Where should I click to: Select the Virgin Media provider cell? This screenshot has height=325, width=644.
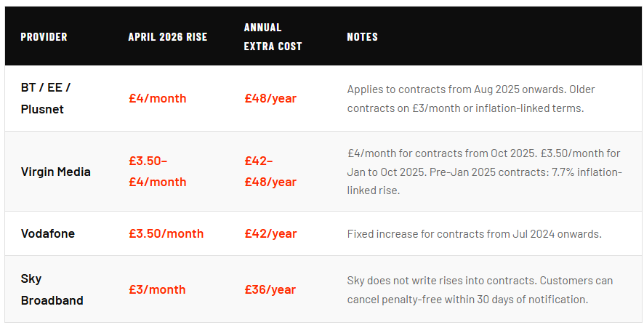coord(56,172)
